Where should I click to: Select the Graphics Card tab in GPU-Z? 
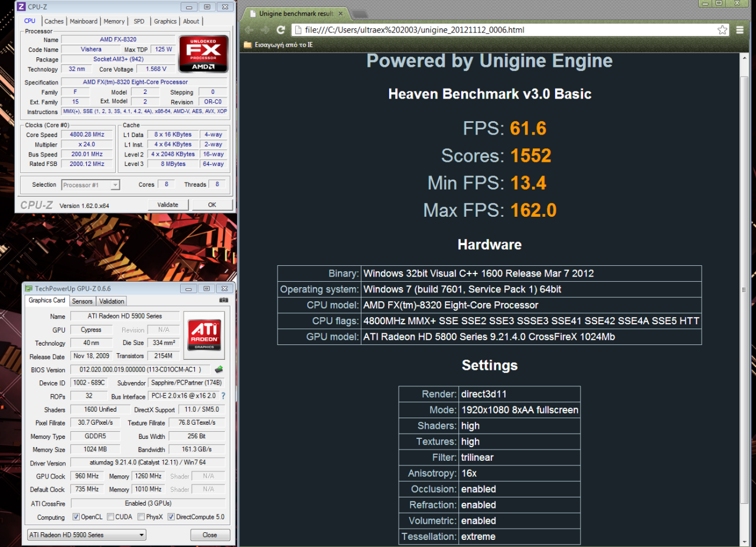tap(47, 300)
